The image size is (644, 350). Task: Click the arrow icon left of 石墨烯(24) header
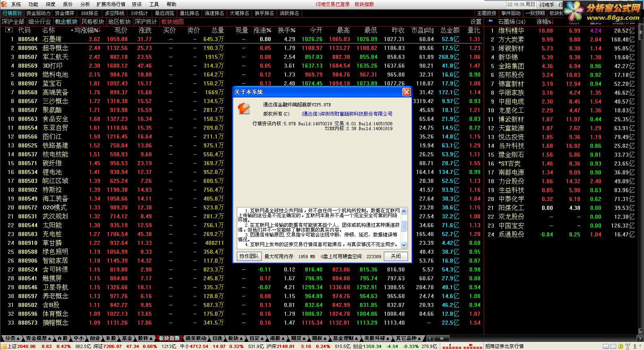(x=491, y=21)
